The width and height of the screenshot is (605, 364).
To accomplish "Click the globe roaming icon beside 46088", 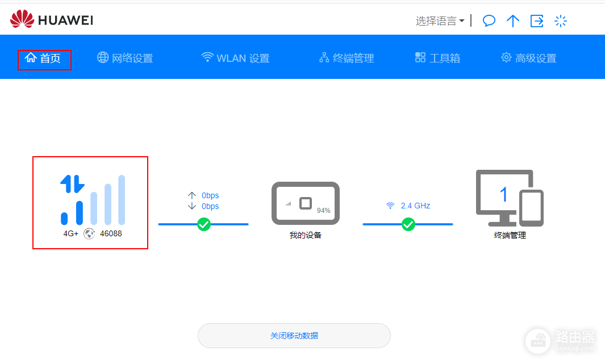I will click(x=89, y=233).
